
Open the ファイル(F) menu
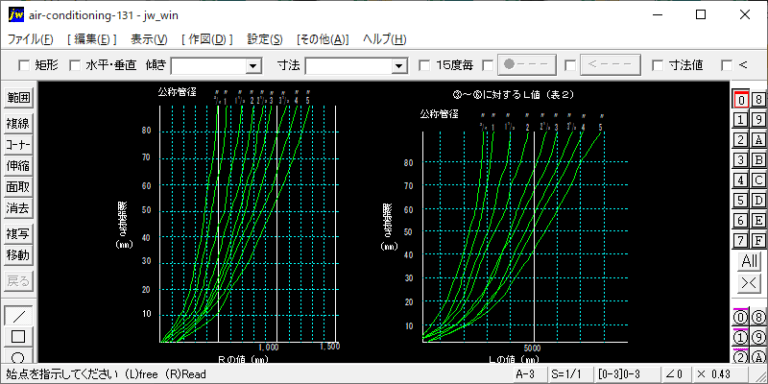coord(30,40)
